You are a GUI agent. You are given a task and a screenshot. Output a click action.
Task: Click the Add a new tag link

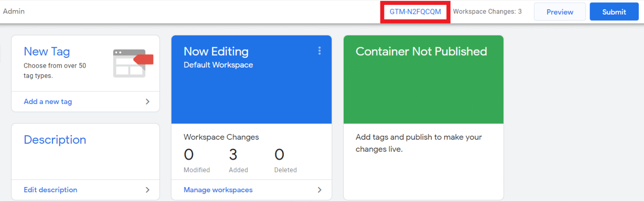48,102
